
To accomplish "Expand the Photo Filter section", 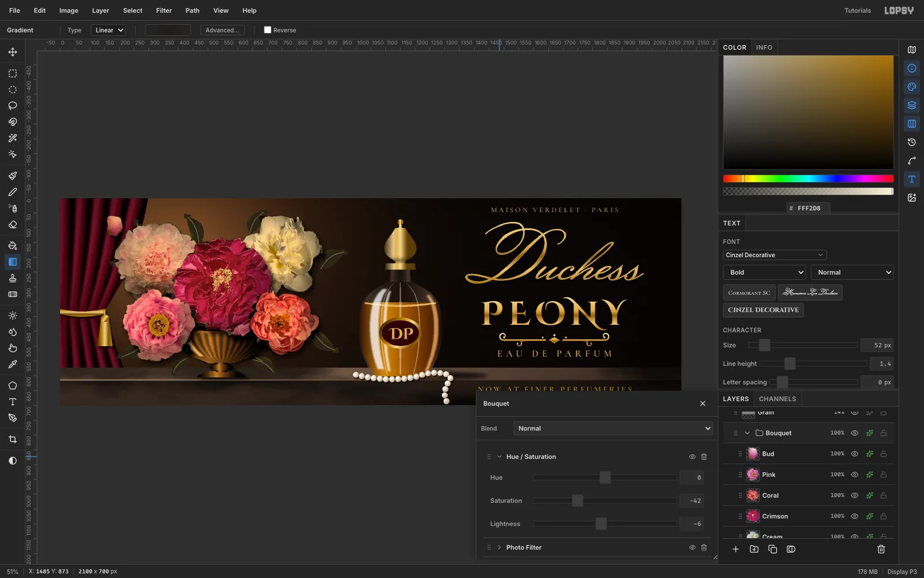I will [500, 547].
